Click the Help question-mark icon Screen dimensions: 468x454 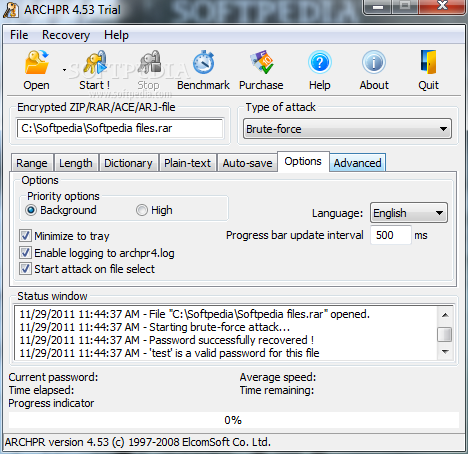click(x=320, y=62)
